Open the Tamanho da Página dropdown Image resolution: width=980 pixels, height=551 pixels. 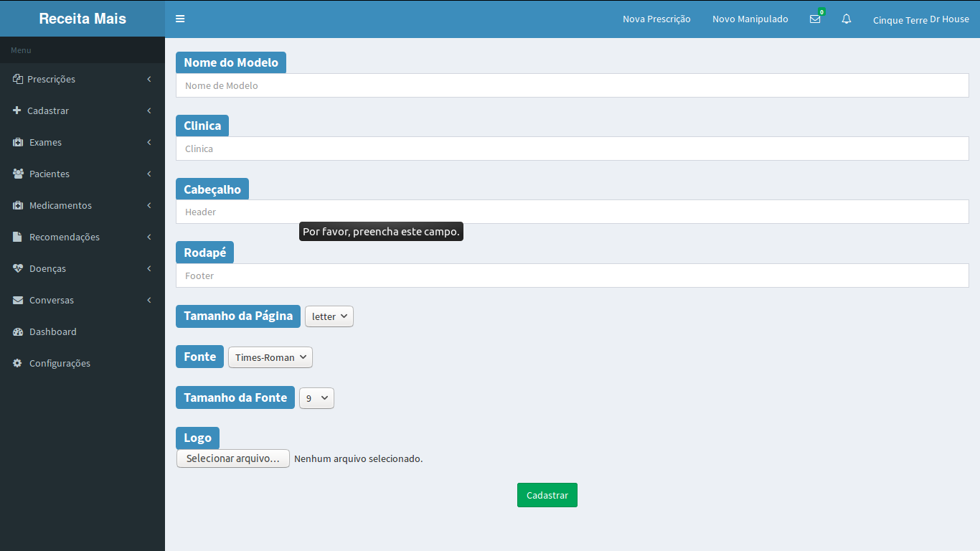pos(329,316)
